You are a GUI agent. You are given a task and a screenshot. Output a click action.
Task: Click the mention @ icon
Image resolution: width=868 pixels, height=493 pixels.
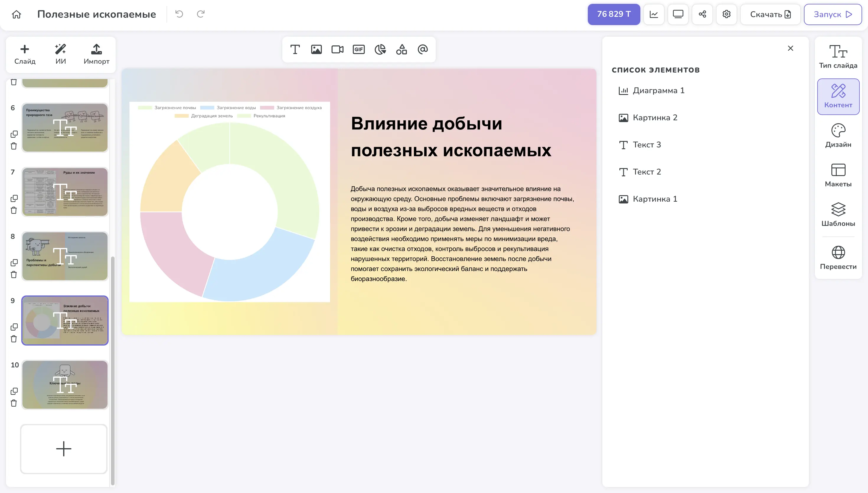point(423,50)
